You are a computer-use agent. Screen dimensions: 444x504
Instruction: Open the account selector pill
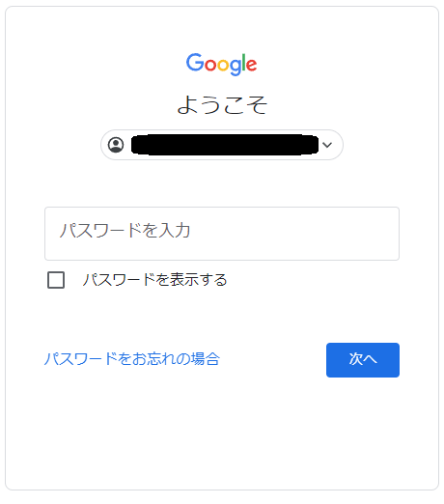point(222,145)
